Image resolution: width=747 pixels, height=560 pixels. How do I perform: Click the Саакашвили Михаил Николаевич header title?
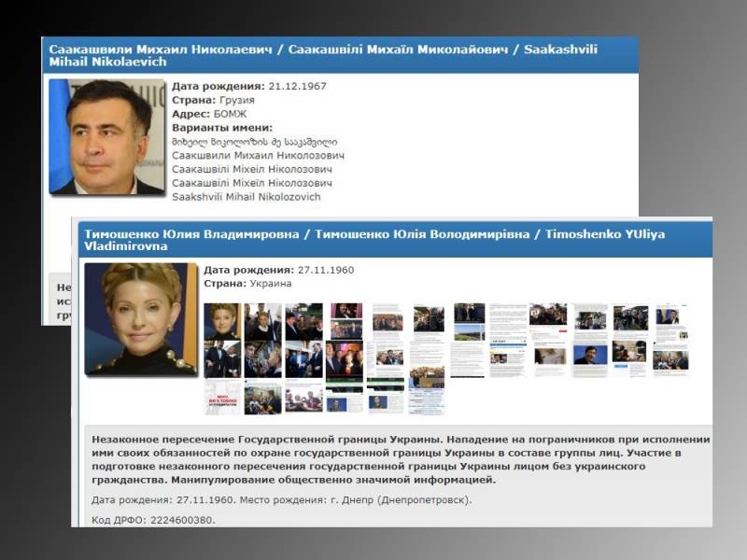(x=323, y=55)
